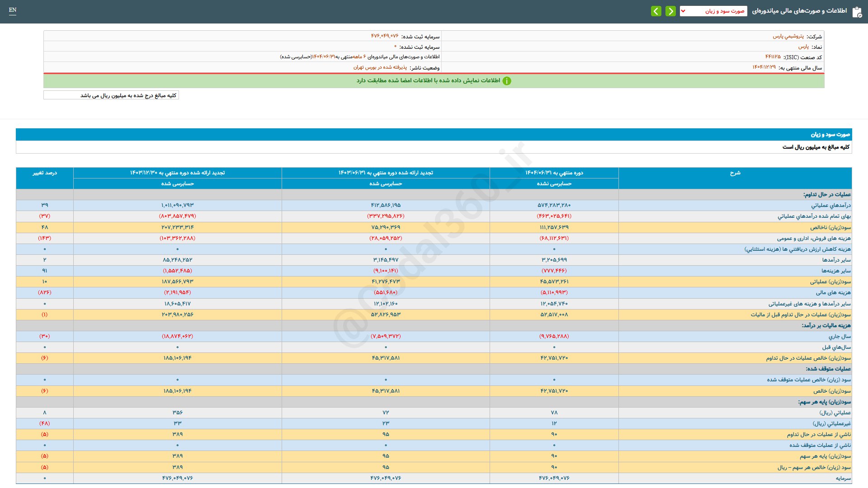Click the پذیرفته شده در بورس تهران status
Viewport: 868px width, 488px height.
(x=380, y=67)
